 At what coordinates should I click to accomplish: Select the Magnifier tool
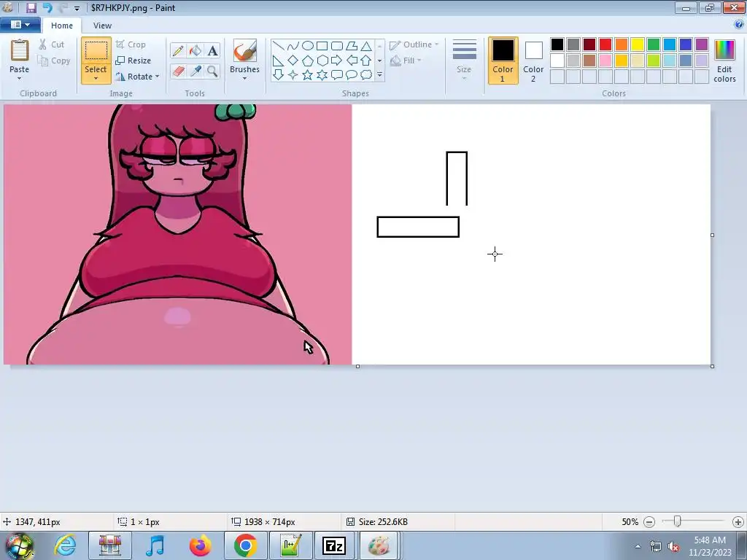pyautogui.click(x=212, y=71)
